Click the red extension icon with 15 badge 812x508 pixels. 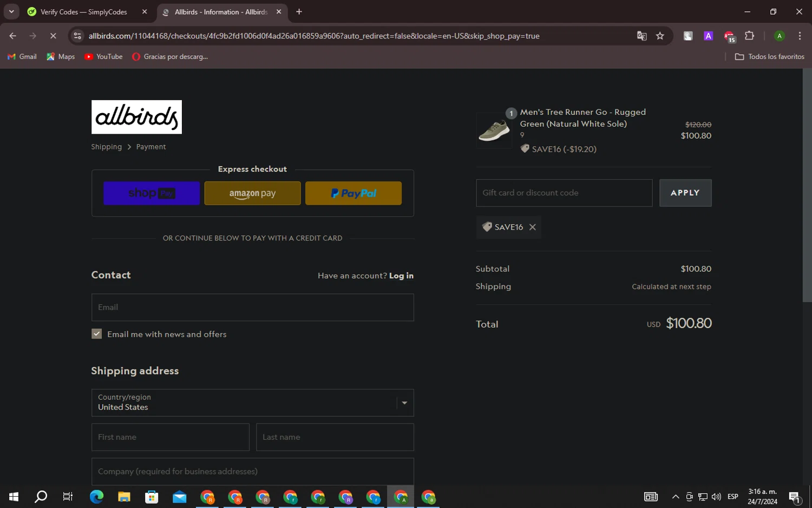click(x=729, y=36)
